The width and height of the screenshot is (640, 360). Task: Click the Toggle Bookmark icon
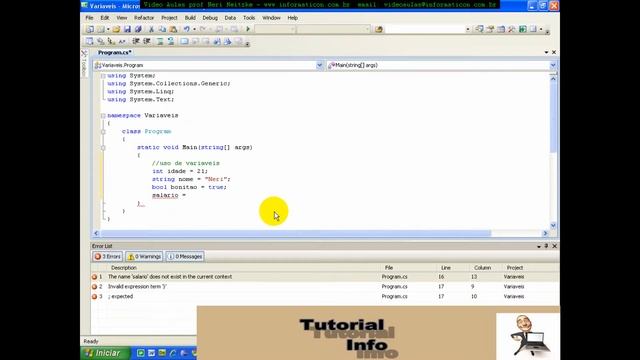pyautogui.click(x=184, y=41)
